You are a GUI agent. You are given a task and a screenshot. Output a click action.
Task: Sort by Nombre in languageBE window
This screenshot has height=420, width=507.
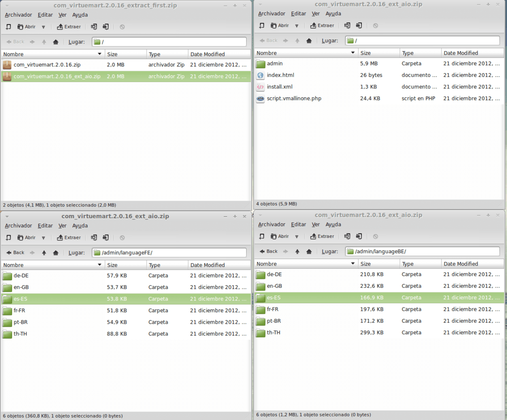[x=306, y=264]
